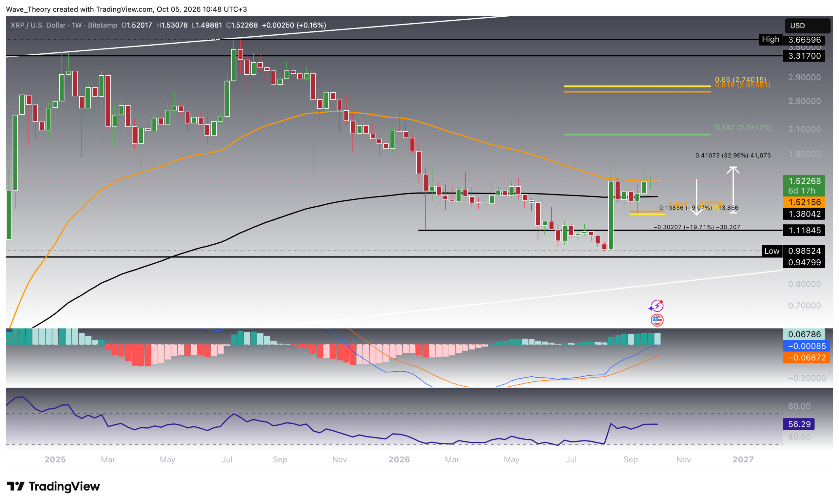Click the close value C1.52268 in header
839x504 pixels.
tap(242, 25)
